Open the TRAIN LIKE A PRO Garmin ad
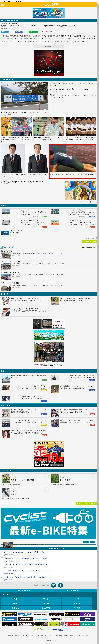Viewport: 99px width, 644px height. click(49, 354)
